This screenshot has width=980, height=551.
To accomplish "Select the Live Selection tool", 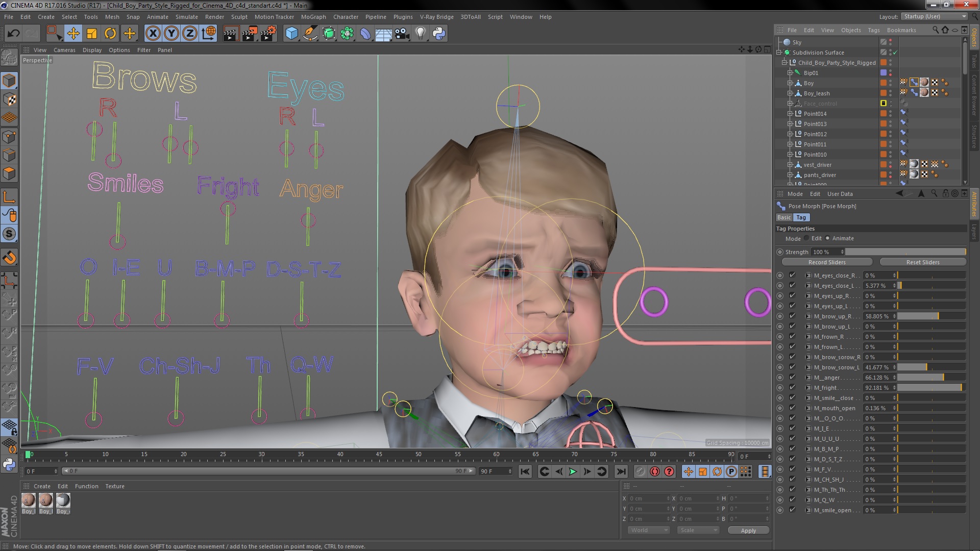I will pyautogui.click(x=54, y=34).
